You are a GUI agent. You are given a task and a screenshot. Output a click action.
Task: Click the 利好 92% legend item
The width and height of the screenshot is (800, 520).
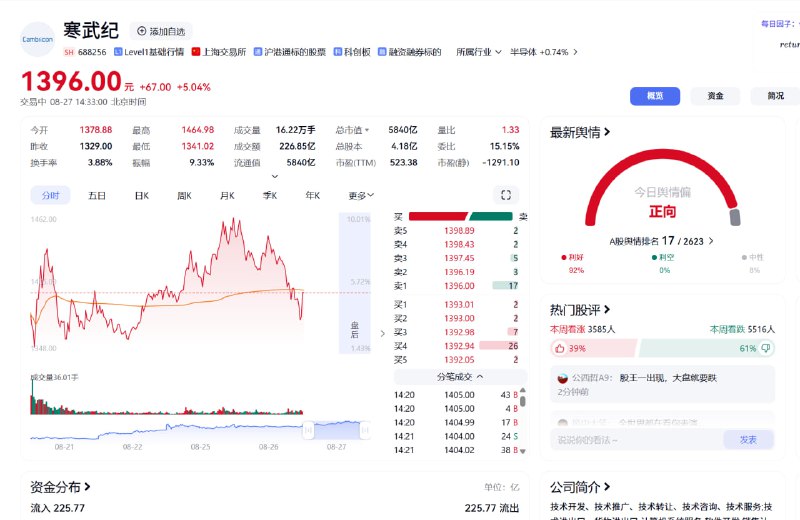pos(572,264)
